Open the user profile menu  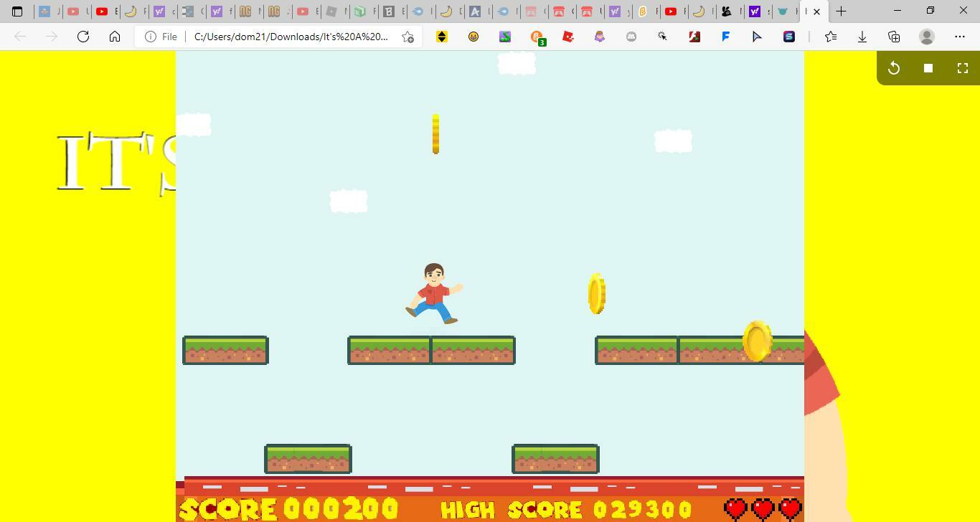click(927, 37)
